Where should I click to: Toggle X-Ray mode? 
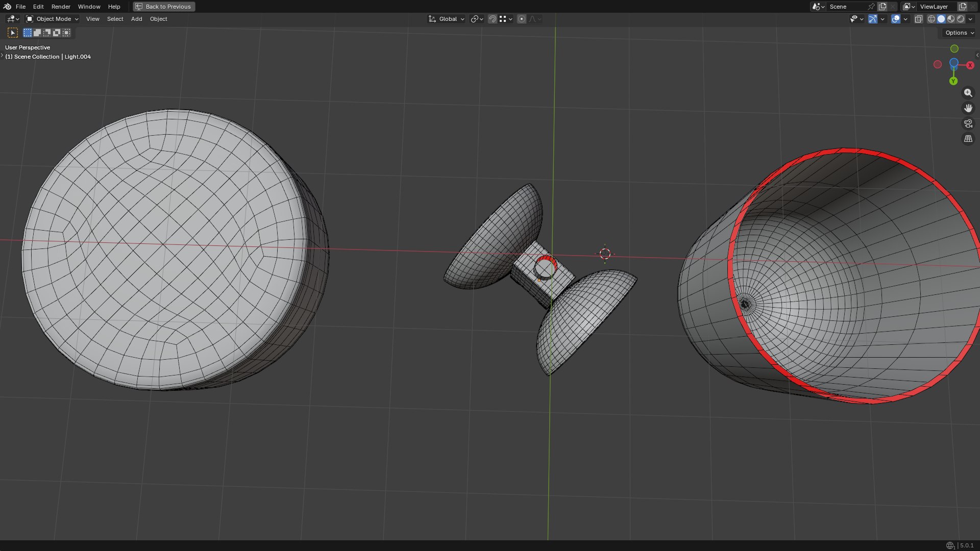click(x=918, y=19)
